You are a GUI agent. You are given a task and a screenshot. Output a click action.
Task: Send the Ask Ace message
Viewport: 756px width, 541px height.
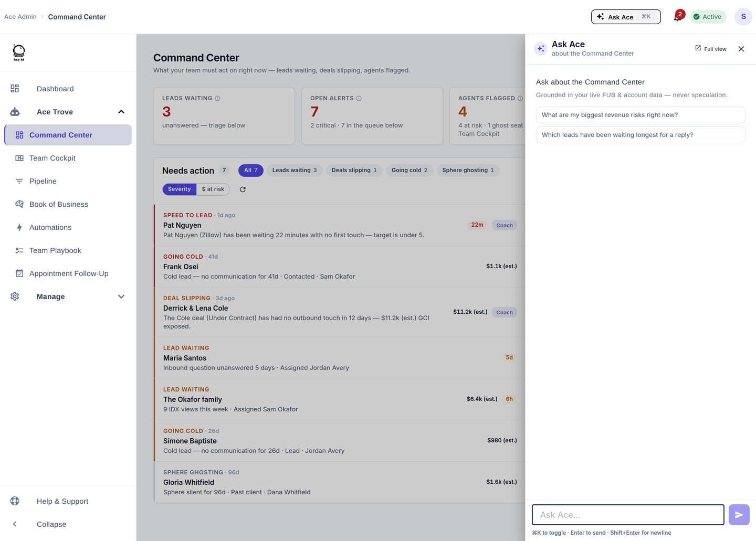(739, 515)
